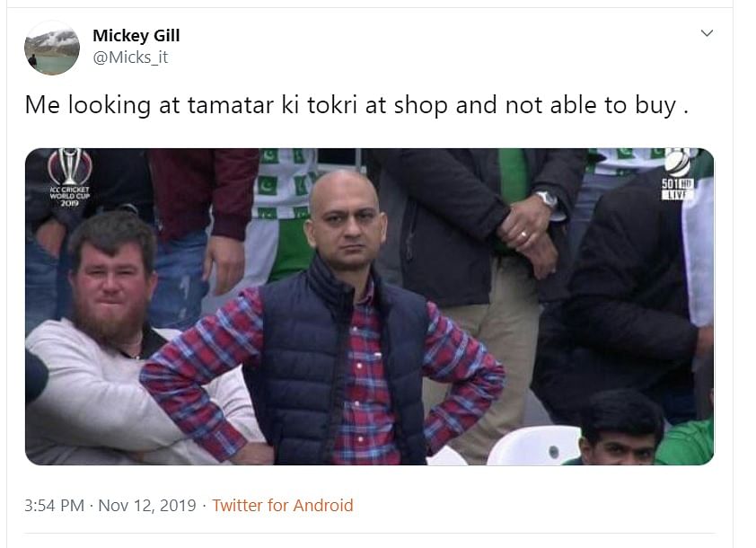The height and width of the screenshot is (548, 756).
Task: Click the wristwatch on the crossed hands
Action: click(x=546, y=199)
